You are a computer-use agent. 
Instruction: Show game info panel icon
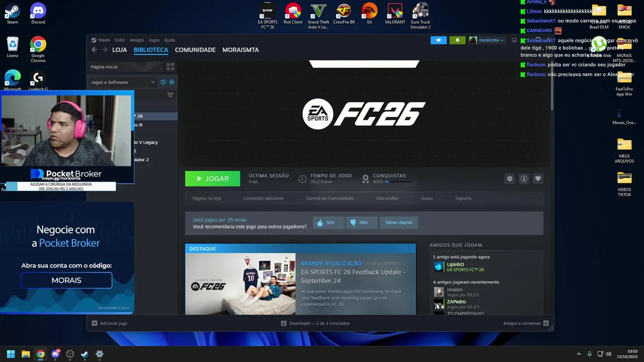coord(524,178)
